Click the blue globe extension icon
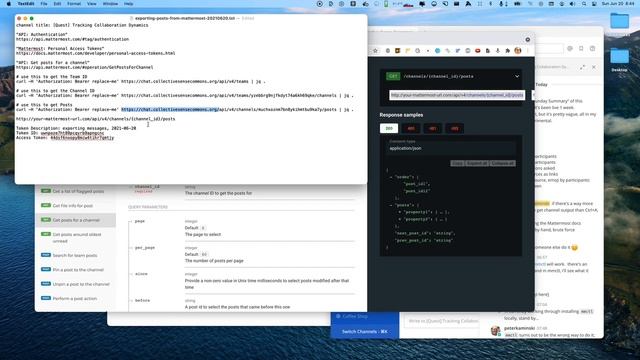The height and width of the screenshot is (360, 640). click(x=438, y=51)
